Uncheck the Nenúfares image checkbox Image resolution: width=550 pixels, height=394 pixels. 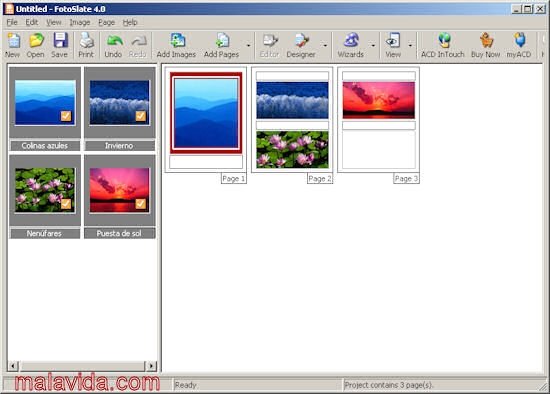point(66,204)
